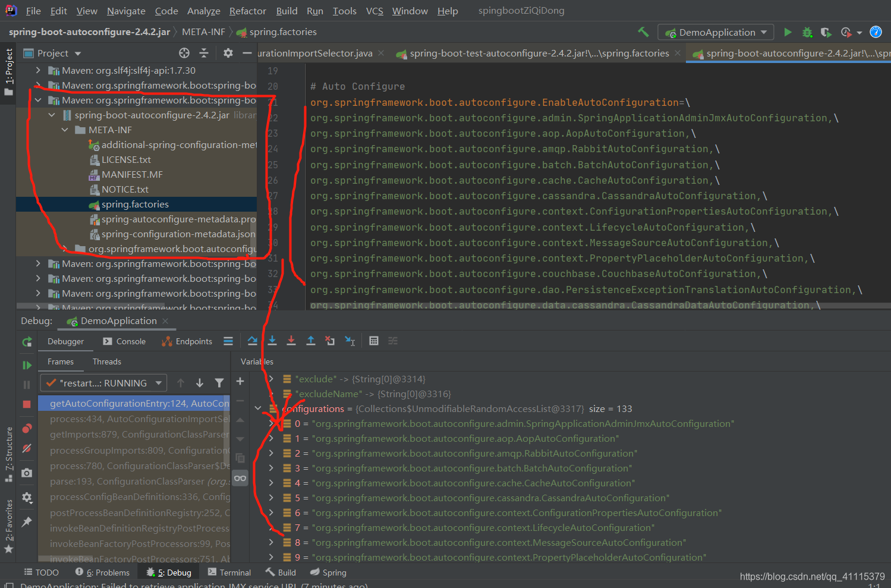
Task: Click the locate file crosshair in Project panel
Action: pos(184,53)
